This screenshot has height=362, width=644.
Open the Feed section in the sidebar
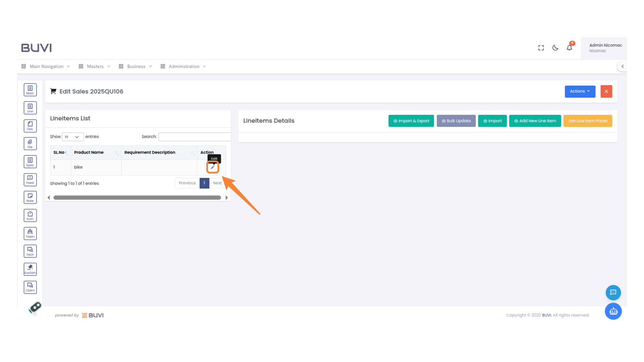[30, 179]
